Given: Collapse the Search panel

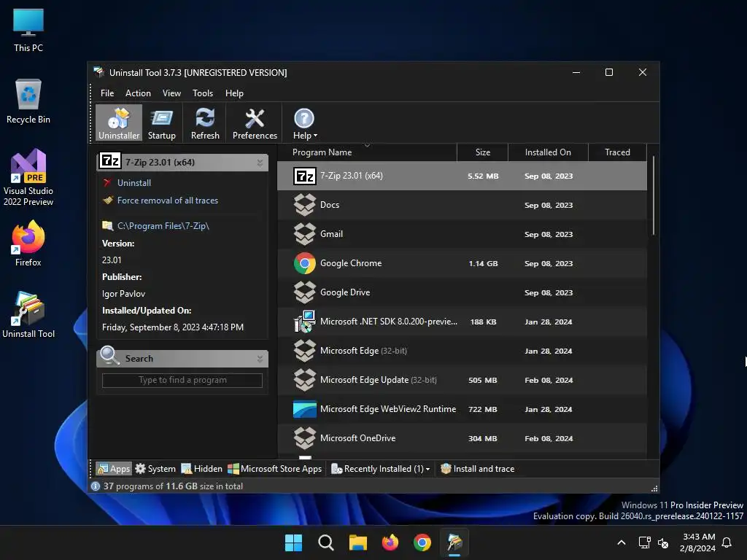Looking at the screenshot, I should 260,359.
